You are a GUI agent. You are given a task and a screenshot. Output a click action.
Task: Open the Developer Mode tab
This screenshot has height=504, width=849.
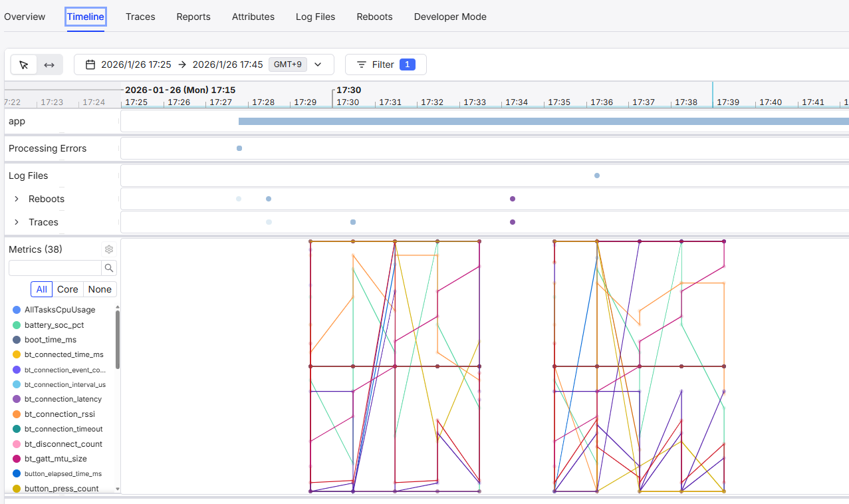pyautogui.click(x=450, y=17)
